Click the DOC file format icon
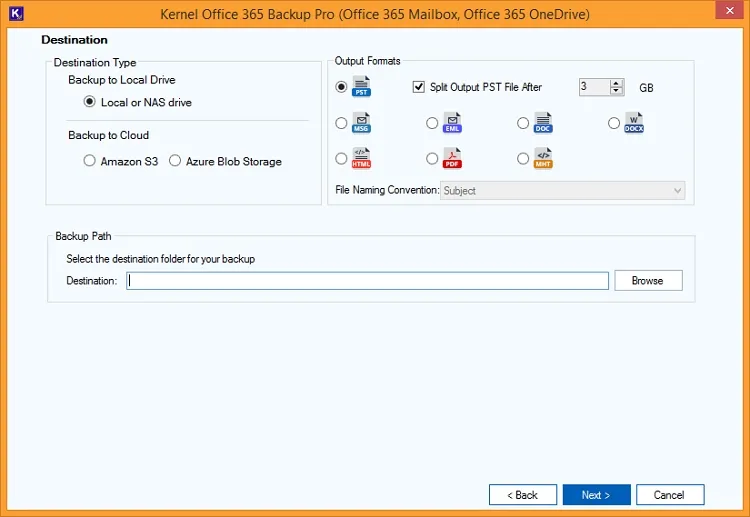Screen dimensions: 750x517 point(543,122)
